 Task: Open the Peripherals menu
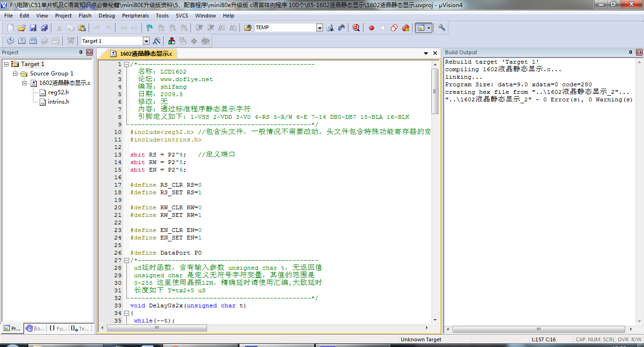coord(135,16)
